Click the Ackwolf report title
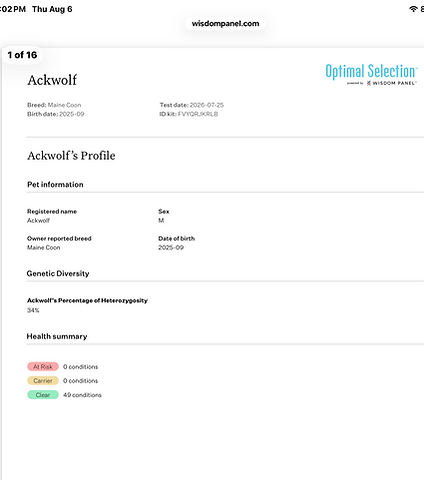424x480 pixels. click(x=52, y=80)
